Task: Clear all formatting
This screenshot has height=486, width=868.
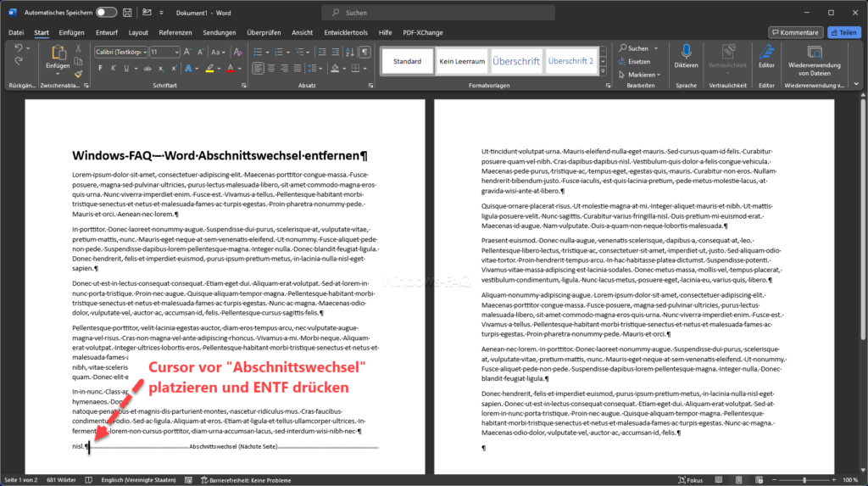Action: (238, 52)
